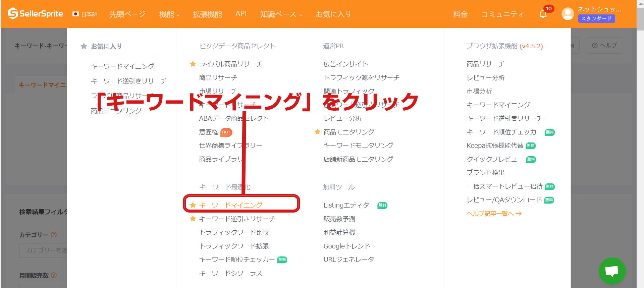Open トラフィック源をリサーチ
The width and height of the screenshot is (644, 288).
(x=362, y=77)
